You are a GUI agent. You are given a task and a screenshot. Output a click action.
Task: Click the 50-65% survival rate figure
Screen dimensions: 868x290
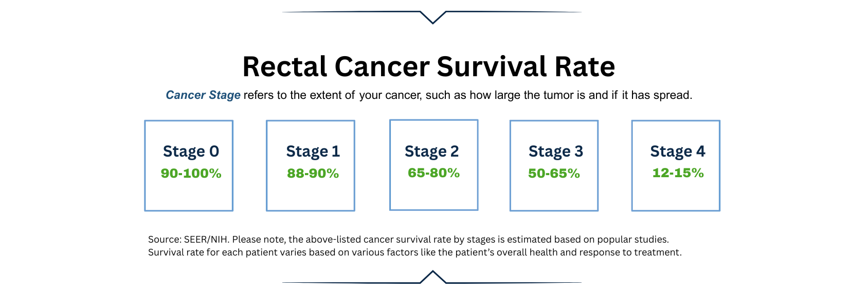[x=554, y=174]
